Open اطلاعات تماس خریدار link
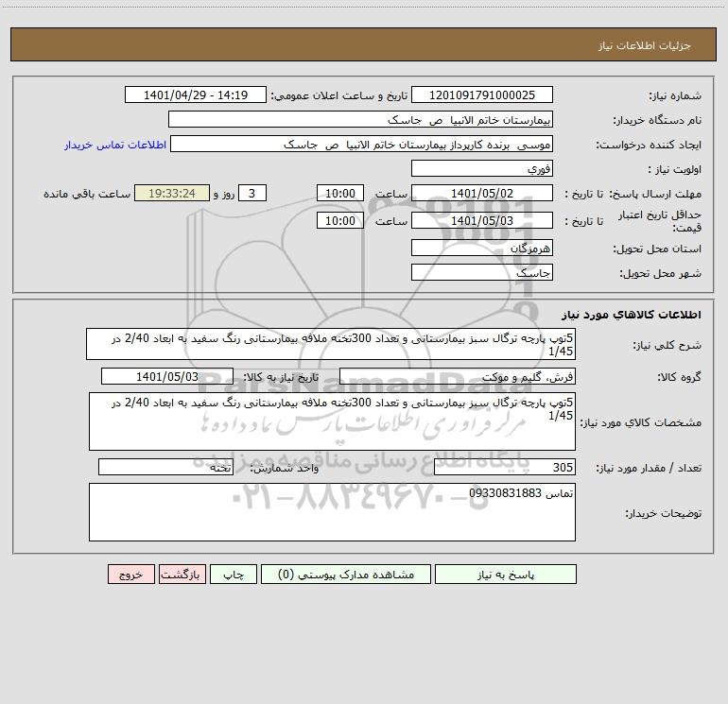 pos(115,145)
